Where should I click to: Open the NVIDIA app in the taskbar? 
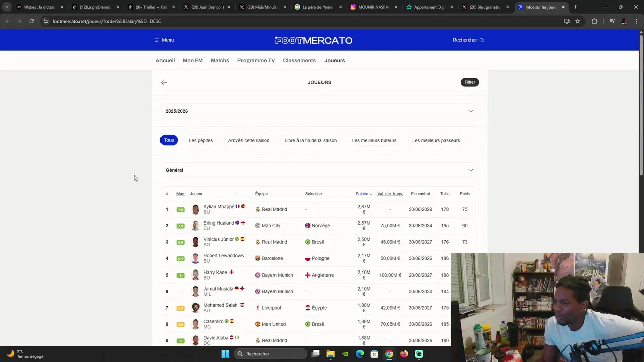[345, 354]
